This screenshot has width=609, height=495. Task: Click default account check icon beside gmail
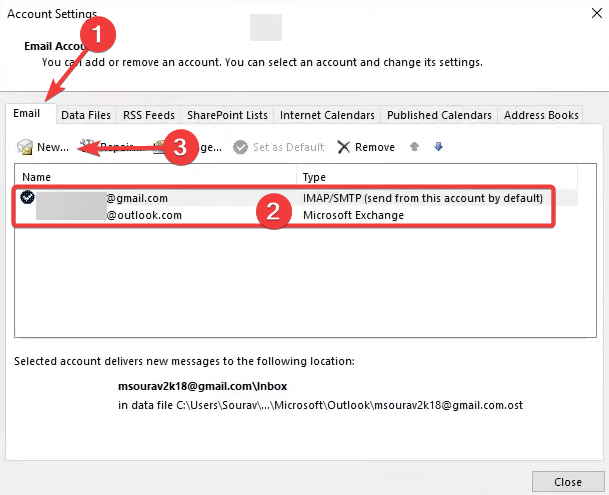point(27,197)
